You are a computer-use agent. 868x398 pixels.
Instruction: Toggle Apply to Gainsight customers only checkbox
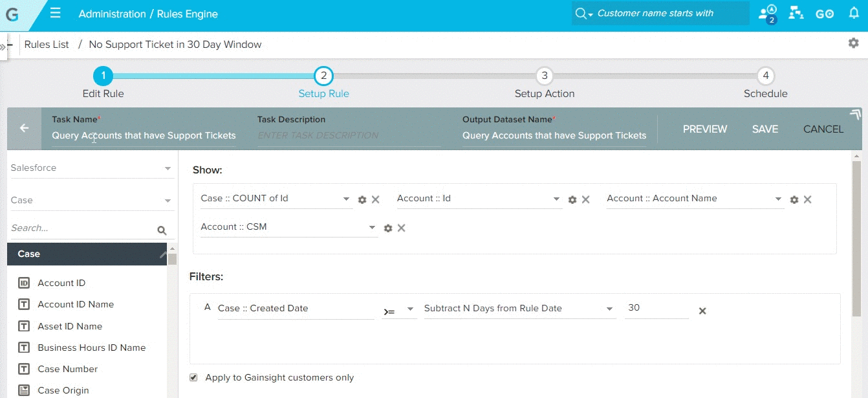click(193, 377)
